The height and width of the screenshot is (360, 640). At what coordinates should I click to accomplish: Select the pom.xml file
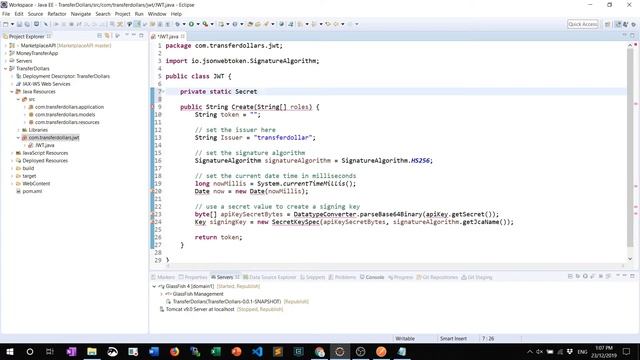pyautogui.click(x=32, y=191)
